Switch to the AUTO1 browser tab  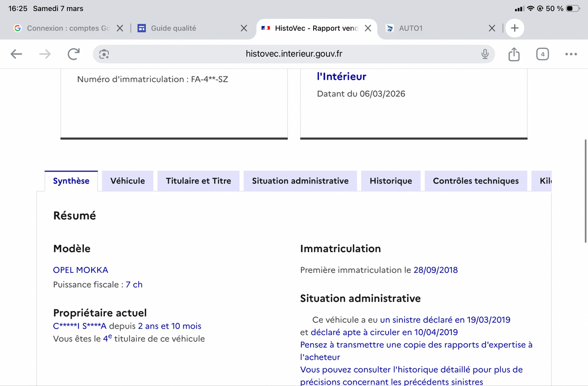coord(431,28)
